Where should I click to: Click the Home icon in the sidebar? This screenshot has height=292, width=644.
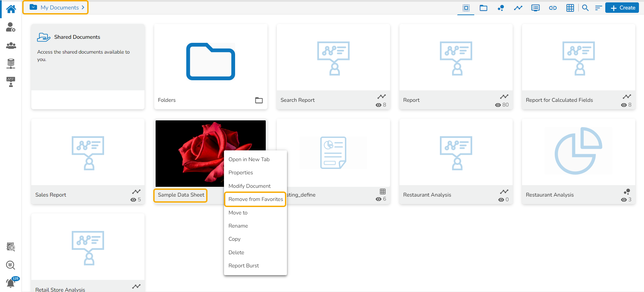pos(11,9)
